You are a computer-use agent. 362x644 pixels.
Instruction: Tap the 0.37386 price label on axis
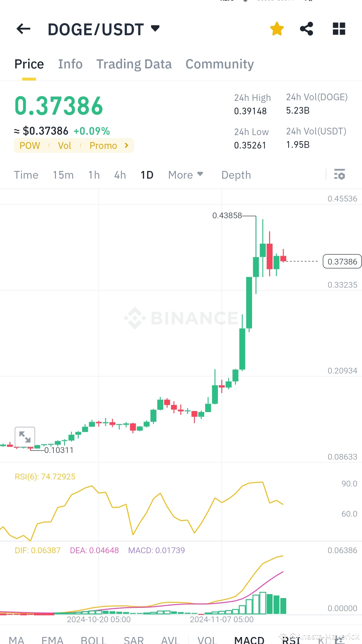342,261
